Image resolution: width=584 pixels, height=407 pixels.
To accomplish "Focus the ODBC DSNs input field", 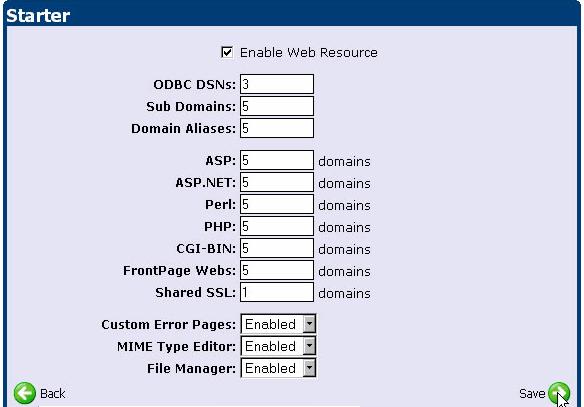I will click(277, 84).
